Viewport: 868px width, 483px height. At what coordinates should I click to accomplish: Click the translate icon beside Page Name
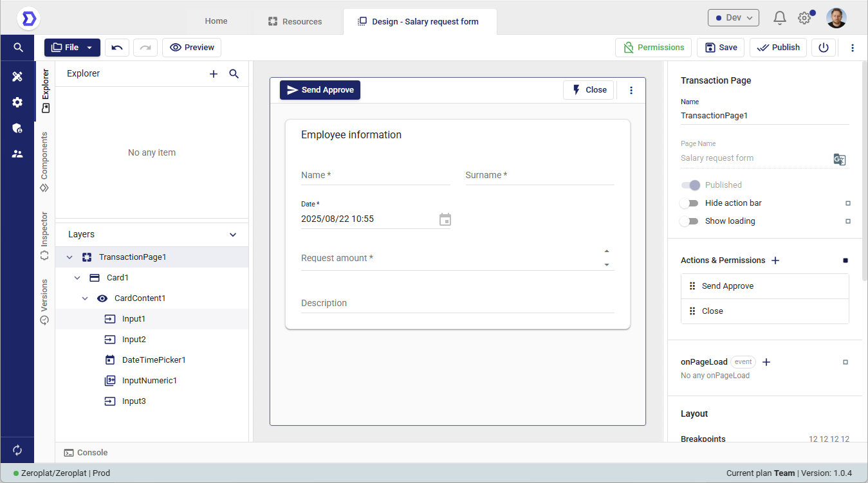coord(839,159)
